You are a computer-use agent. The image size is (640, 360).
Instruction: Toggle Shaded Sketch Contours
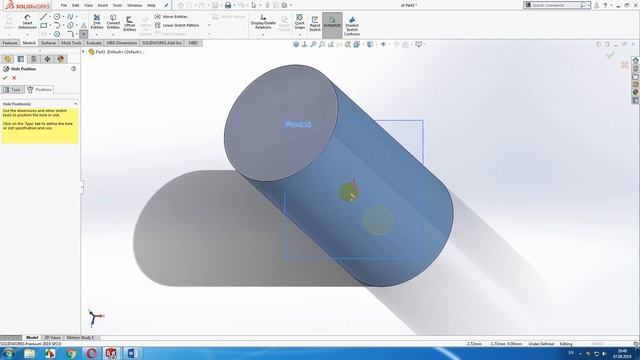click(x=352, y=26)
